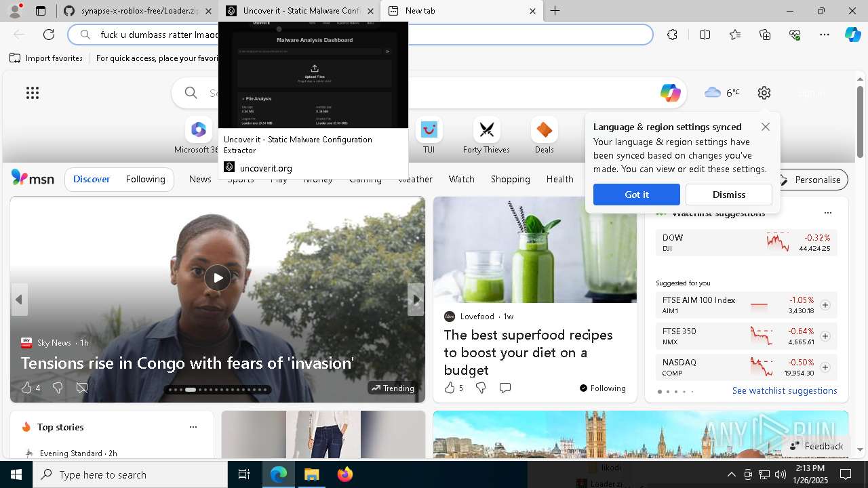The width and height of the screenshot is (868, 488).
Task: Click Import favorites bookmark
Action: (46, 58)
